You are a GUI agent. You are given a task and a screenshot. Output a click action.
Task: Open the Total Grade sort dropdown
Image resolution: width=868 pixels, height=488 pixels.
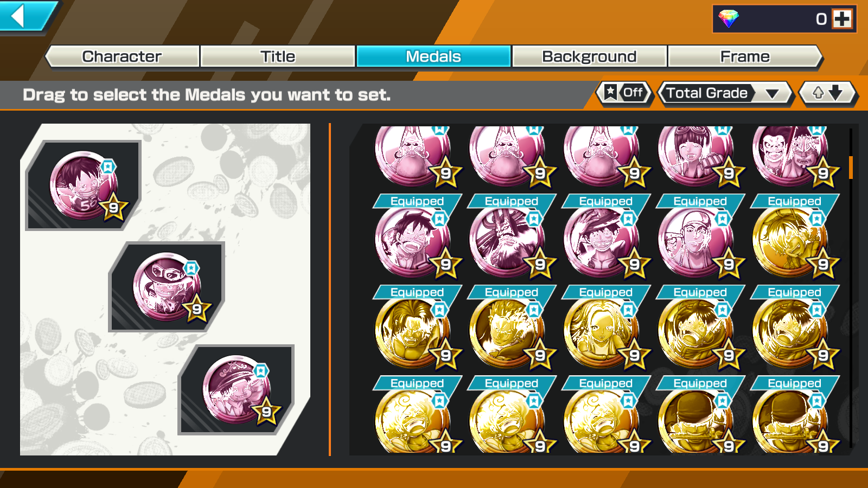pos(726,93)
